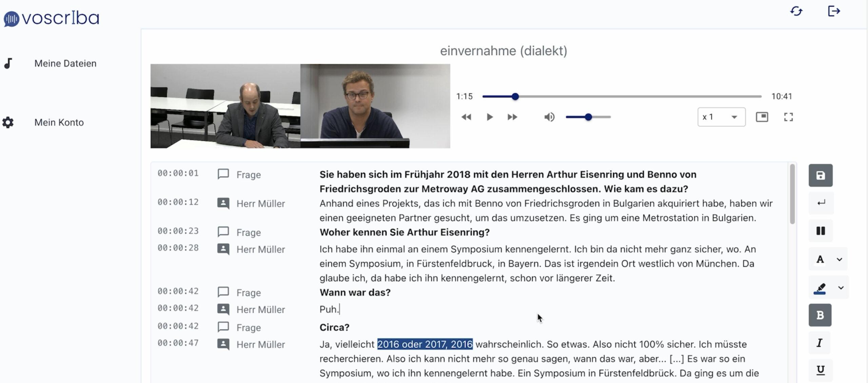Screen dimensions: 868x383
Task: Click highlighted text '2016 oder 2017, 2016'
Action: click(425, 344)
